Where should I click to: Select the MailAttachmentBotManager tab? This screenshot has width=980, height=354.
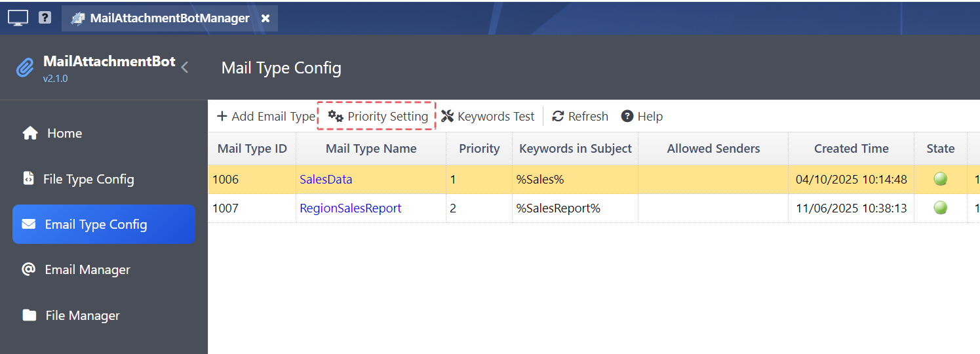[169, 18]
